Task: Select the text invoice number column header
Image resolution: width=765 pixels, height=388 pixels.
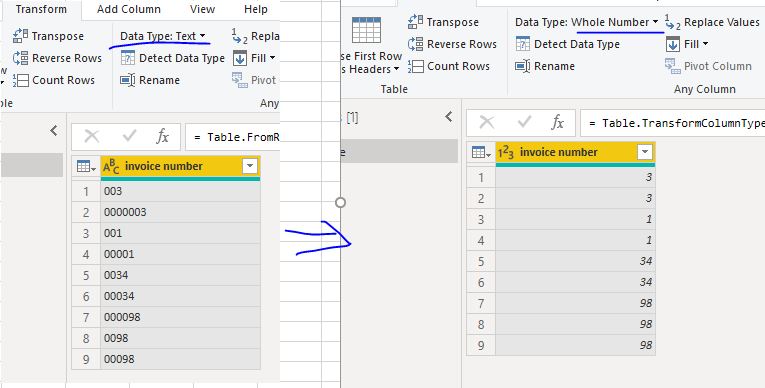Action: (181, 166)
